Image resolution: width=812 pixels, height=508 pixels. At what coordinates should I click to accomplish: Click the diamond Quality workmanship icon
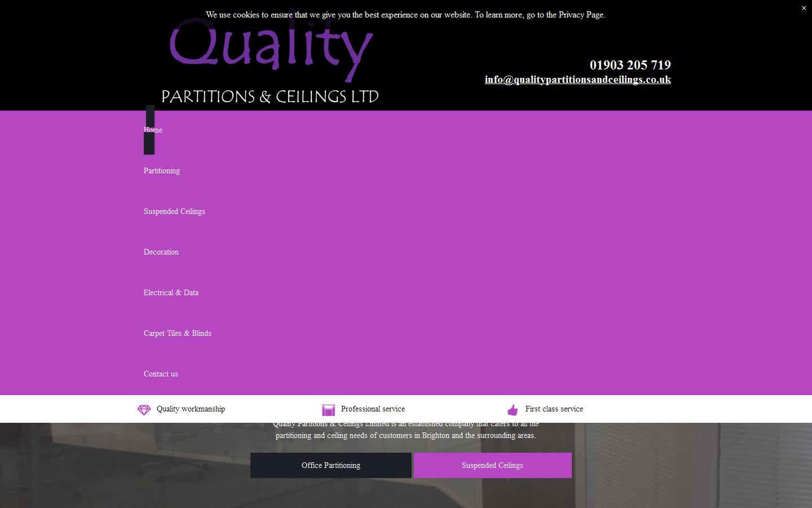click(144, 409)
